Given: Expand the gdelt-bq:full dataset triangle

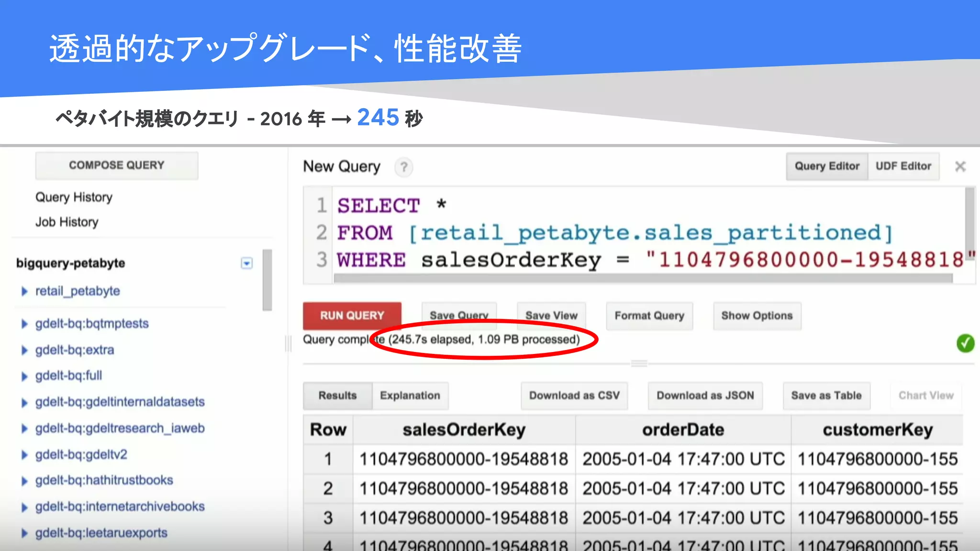Looking at the screenshot, I should (24, 376).
